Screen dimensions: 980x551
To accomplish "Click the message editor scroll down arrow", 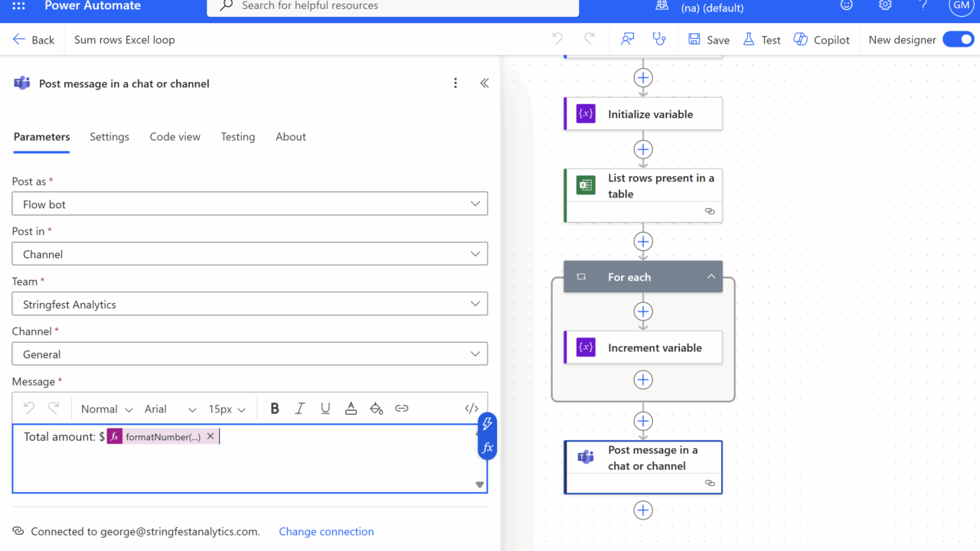I will 479,485.
